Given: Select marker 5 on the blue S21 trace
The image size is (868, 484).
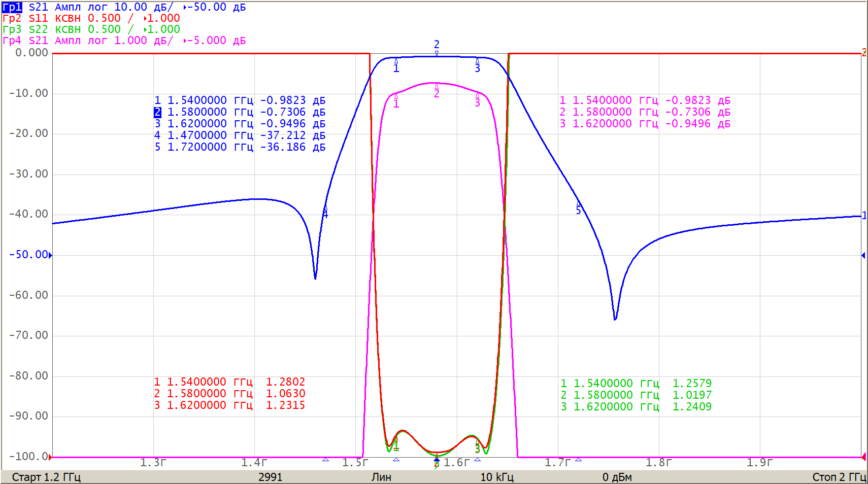Looking at the screenshot, I should (579, 209).
